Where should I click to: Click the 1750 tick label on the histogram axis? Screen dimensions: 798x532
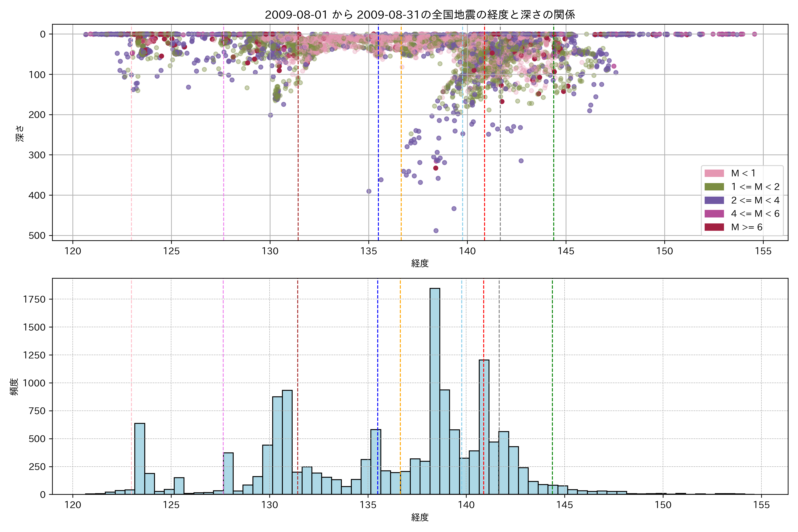[34, 299]
